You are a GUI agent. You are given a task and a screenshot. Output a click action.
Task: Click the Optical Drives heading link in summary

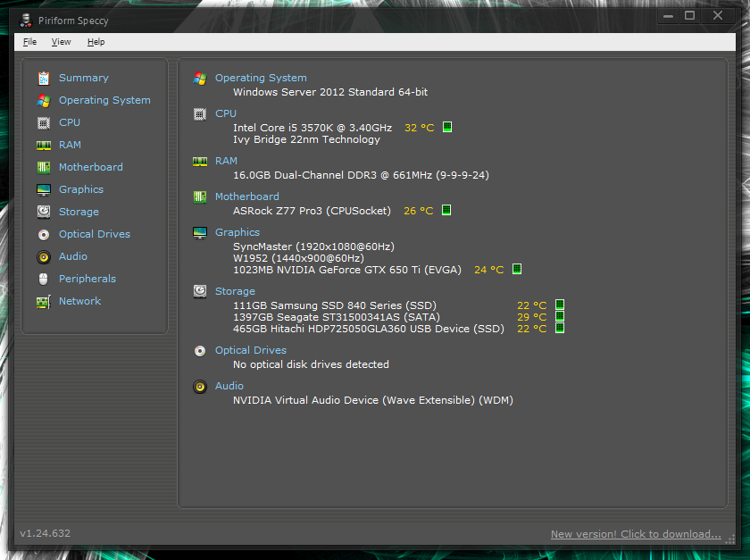point(251,350)
